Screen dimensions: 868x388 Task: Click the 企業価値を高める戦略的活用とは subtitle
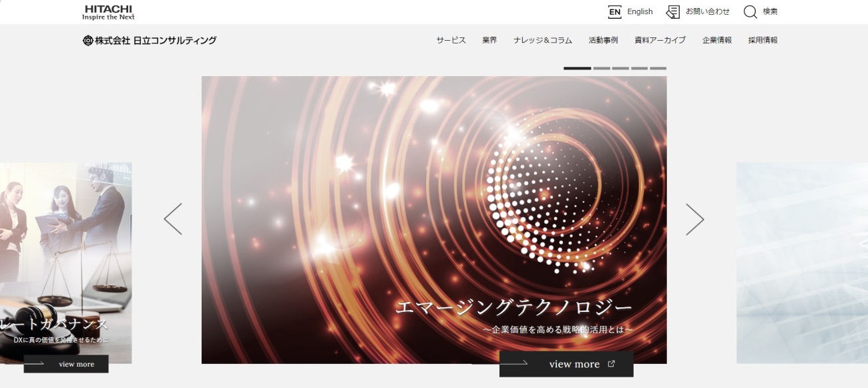click(x=557, y=330)
